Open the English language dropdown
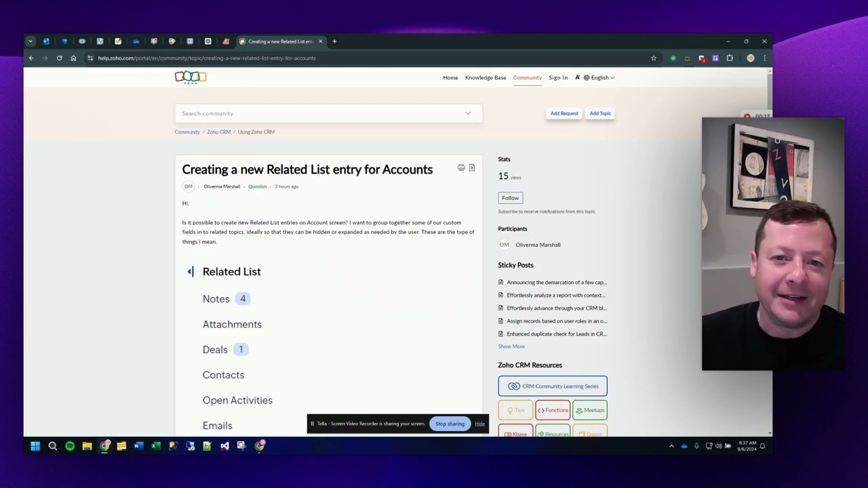Viewport: 868px width, 488px height. click(x=599, y=77)
